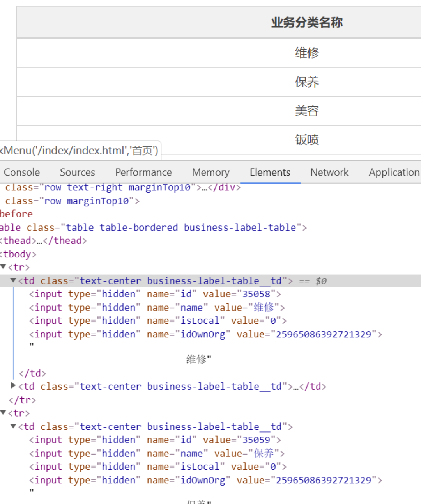
Task: Collapse the second tr node
Action: pyautogui.click(x=4, y=413)
